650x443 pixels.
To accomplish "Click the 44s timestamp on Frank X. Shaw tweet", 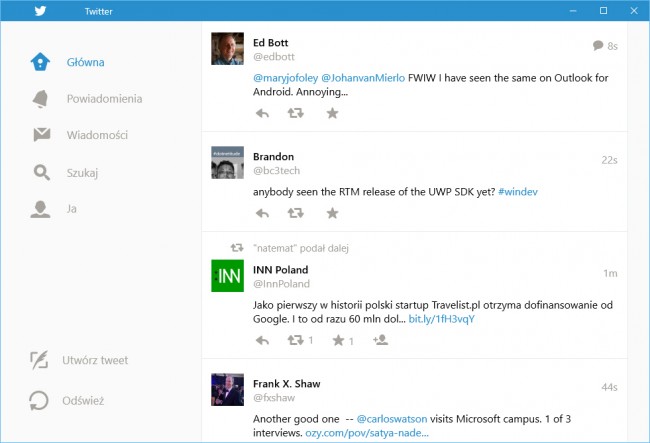I will [609, 387].
